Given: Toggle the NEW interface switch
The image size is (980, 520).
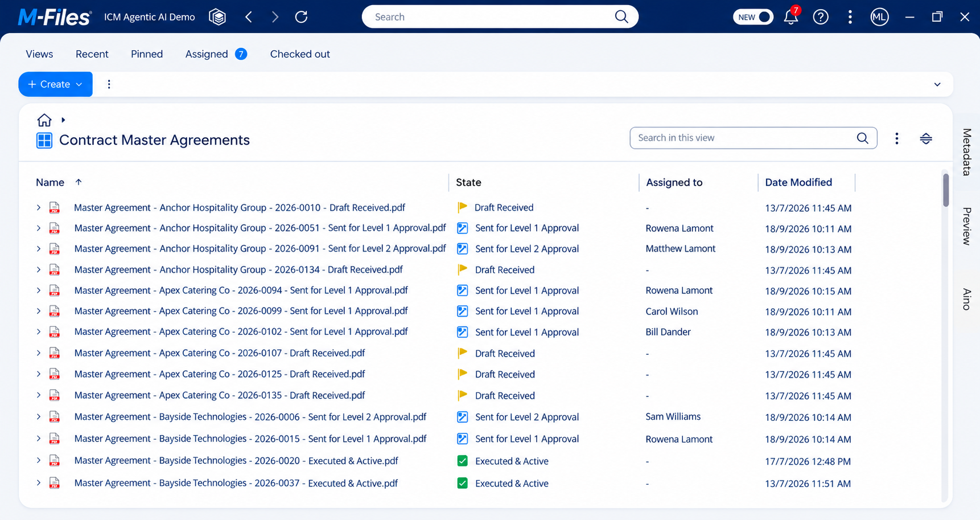Looking at the screenshot, I should [753, 17].
